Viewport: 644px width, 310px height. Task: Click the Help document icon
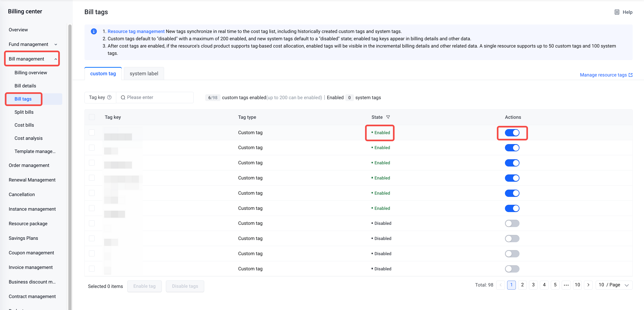click(617, 12)
